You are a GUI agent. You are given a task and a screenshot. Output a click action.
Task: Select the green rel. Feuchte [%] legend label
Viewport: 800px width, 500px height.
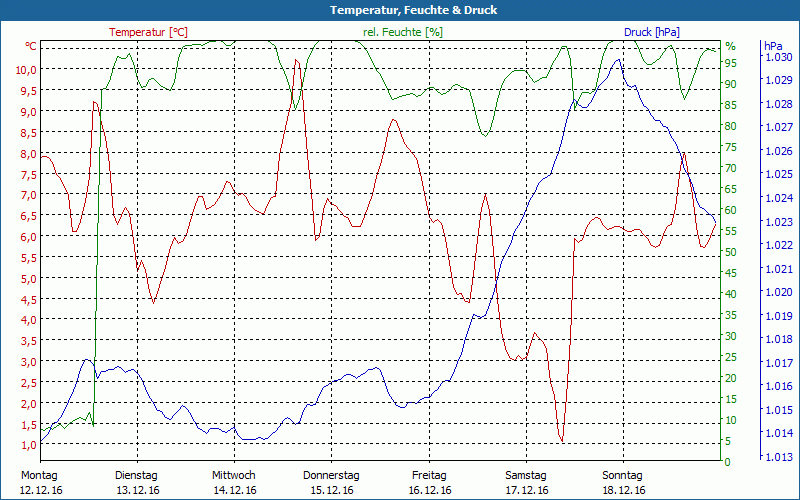pyautogui.click(x=402, y=32)
